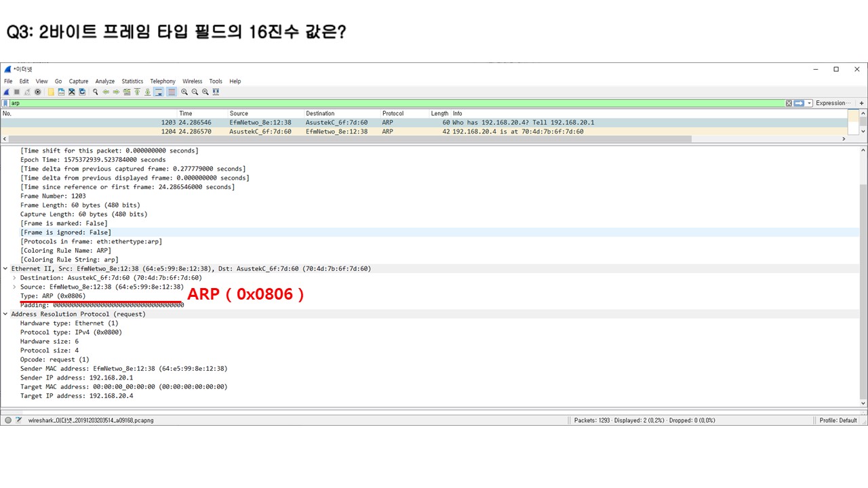Expand the Destination AsustekC_6f:7d:60 field
The height and width of the screenshot is (488, 868).
(x=14, y=278)
